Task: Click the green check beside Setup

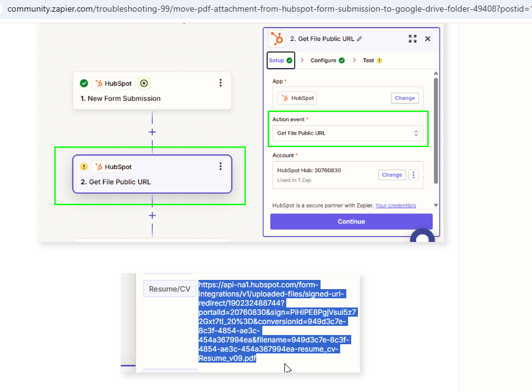Action: [x=289, y=61]
